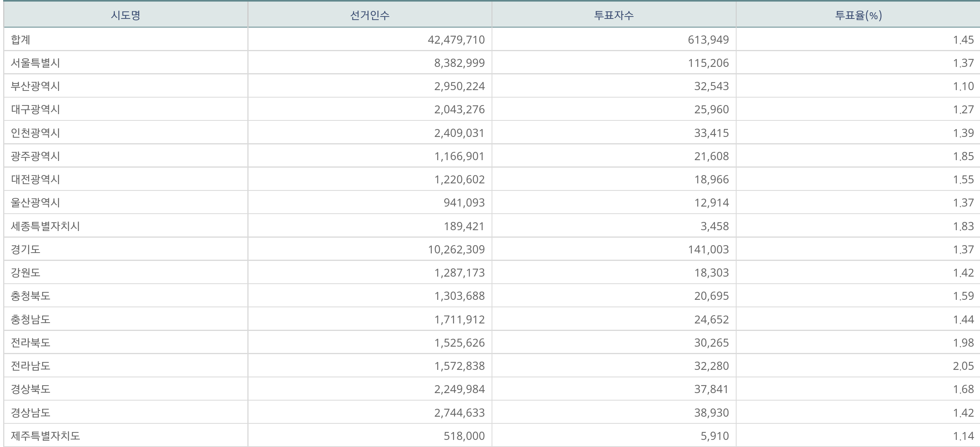This screenshot has width=980, height=447.
Task: Select the 경기도 row name
Action: click(x=26, y=249)
